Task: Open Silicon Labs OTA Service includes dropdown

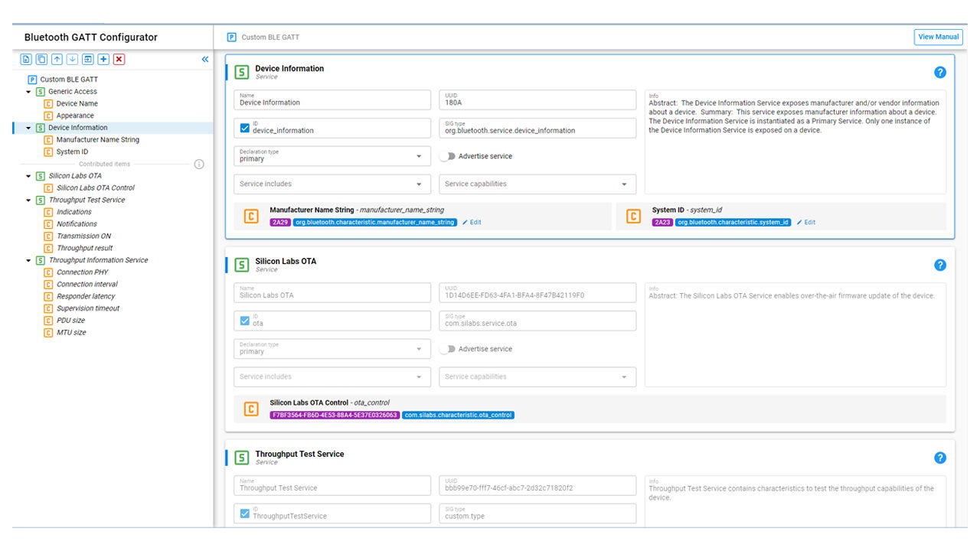Action: click(332, 377)
